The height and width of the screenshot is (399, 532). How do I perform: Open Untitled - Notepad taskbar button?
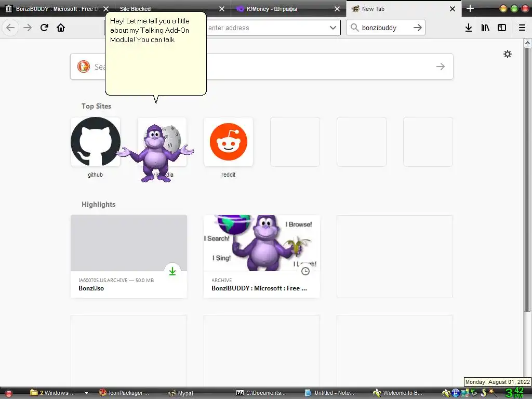point(330,393)
